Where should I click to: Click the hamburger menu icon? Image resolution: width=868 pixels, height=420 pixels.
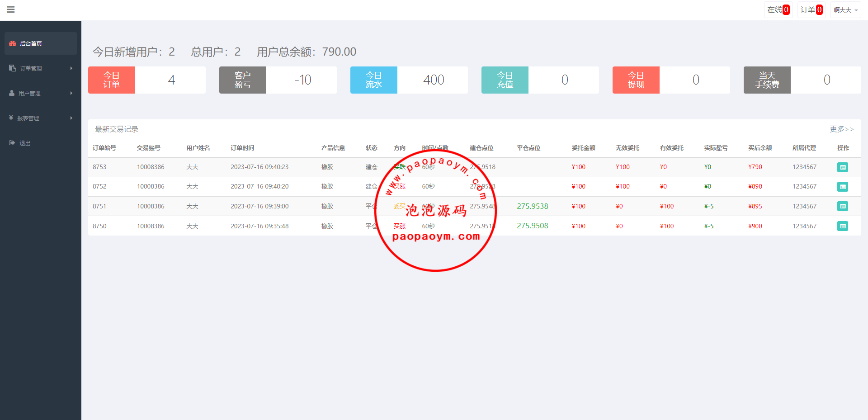coord(11,9)
